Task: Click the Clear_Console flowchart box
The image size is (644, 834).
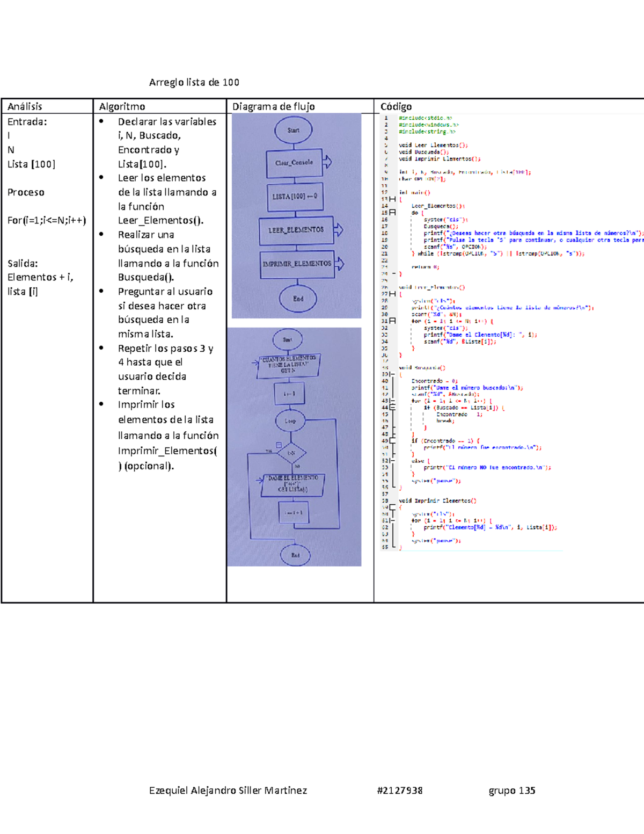Action: (x=294, y=163)
